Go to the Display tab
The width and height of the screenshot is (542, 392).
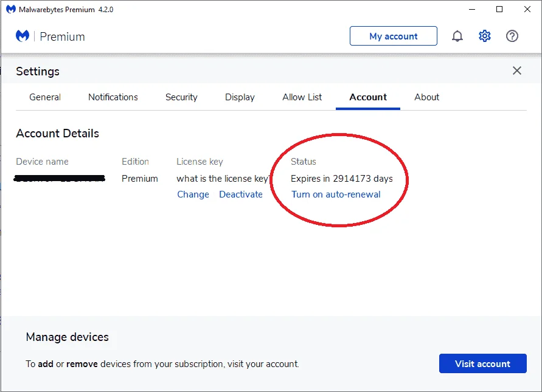click(240, 97)
